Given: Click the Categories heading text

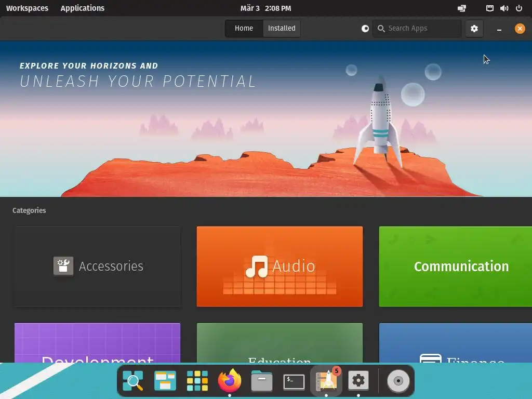Looking at the screenshot, I should coord(29,210).
